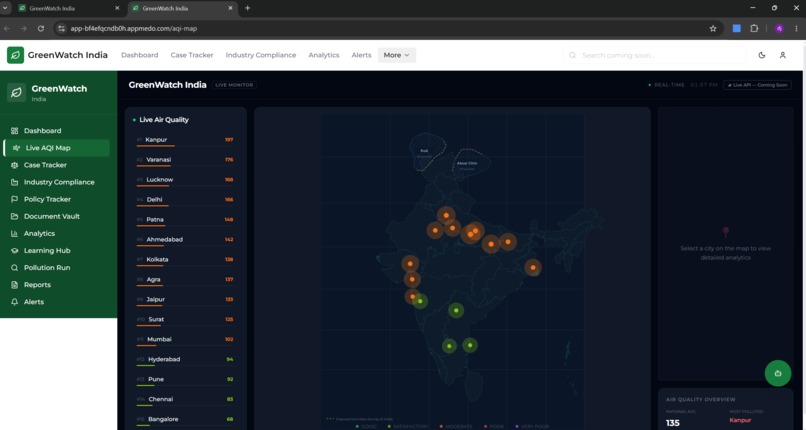The image size is (806, 430).
Task: Select Surat in the air quality list
Action: tap(185, 320)
